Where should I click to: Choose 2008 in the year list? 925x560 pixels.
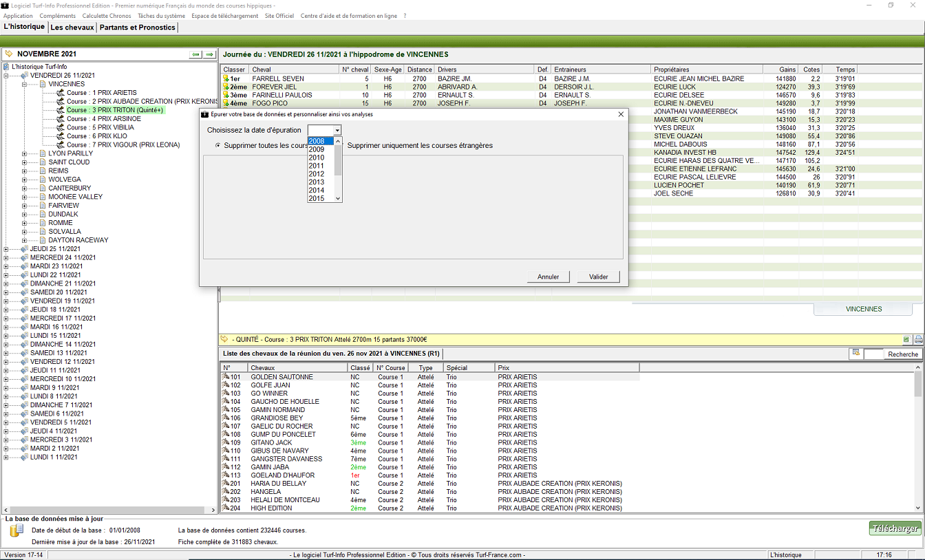(x=321, y=141)
